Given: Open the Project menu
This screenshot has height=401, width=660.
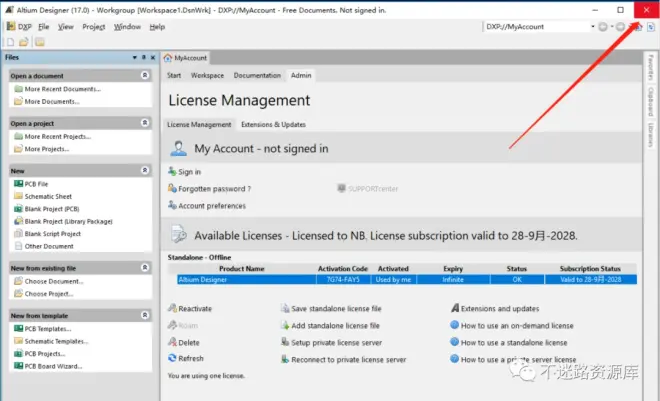Looking at the screenshot, I should (93, 27).
